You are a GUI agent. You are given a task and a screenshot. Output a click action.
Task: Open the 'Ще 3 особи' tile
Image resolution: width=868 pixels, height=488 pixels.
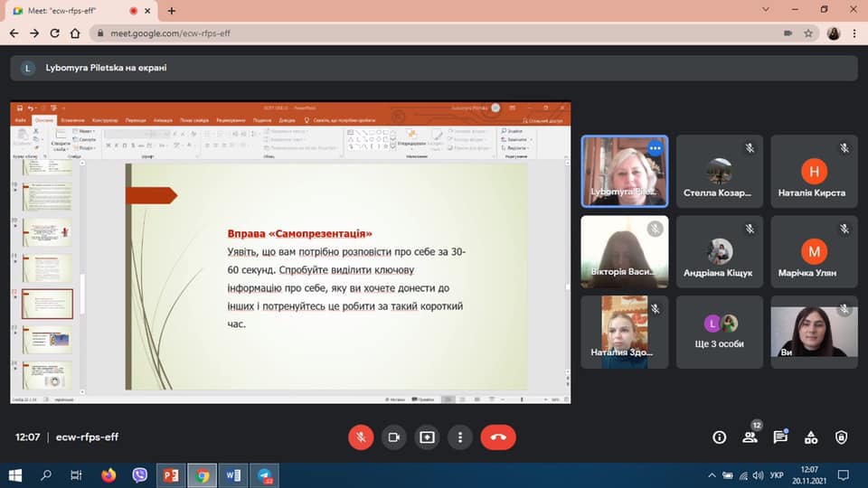click(720, 332)
